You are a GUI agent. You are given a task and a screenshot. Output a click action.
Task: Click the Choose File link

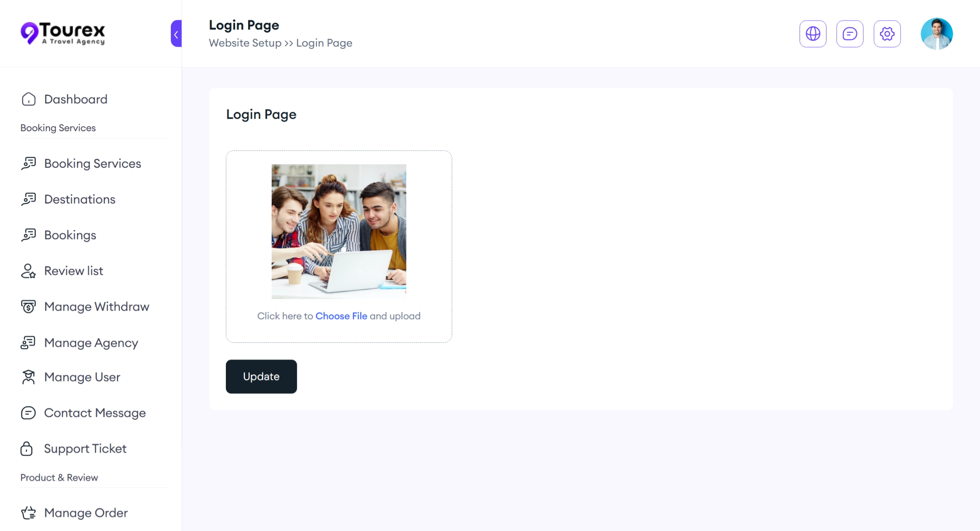point(341,316)
